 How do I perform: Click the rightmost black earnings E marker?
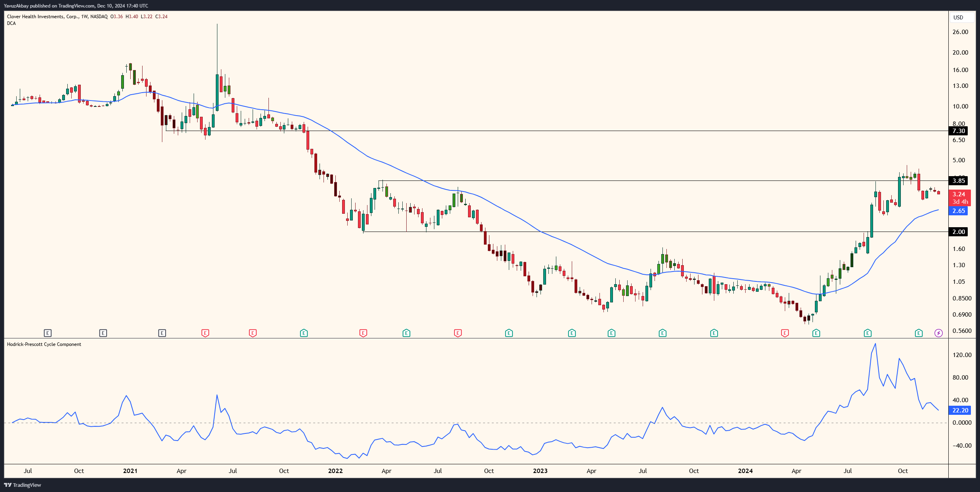point(162,333)
